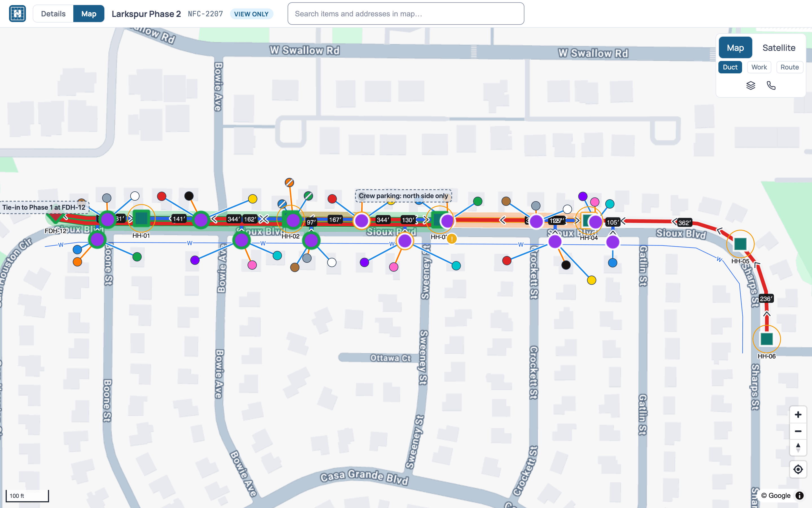Click the 97′ duct length label
The image size is (812, 508).
pyautogui.click(x=311, y=222)
